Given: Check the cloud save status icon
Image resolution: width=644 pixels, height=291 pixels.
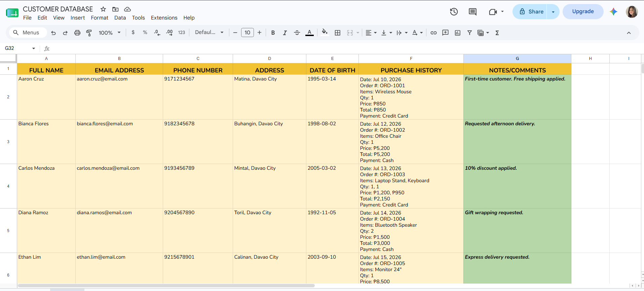Looking at the screenshot, I should (x=127, y=9).
